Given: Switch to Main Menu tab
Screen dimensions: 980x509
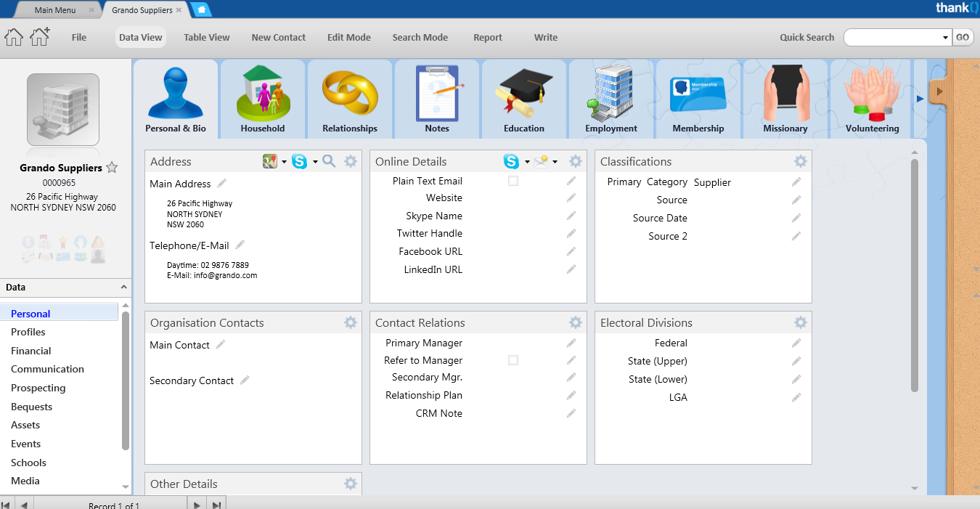Looking at the screenshot, I should point(55,10).
